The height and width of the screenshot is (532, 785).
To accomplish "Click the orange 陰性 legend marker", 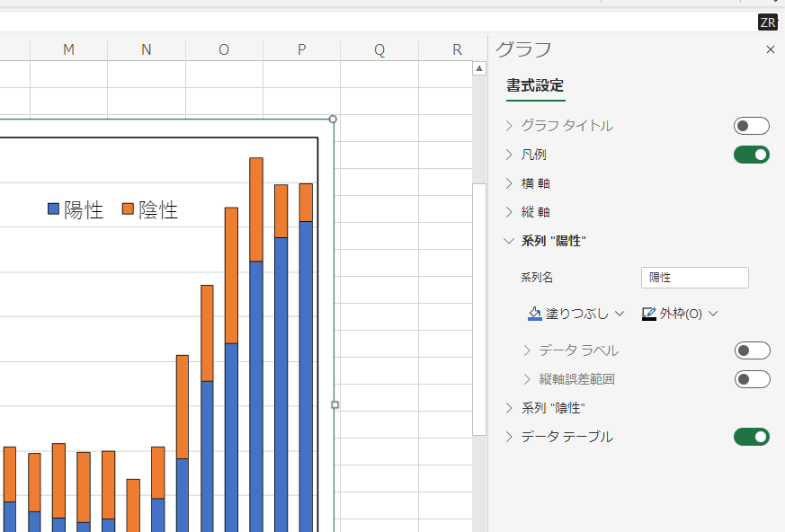I will click(128, 209).
